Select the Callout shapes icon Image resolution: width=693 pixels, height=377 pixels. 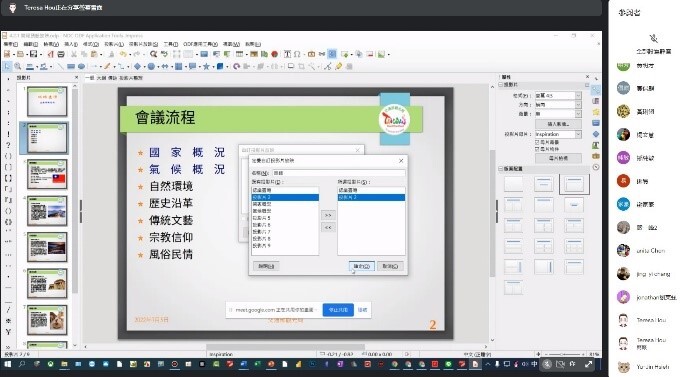192,66
